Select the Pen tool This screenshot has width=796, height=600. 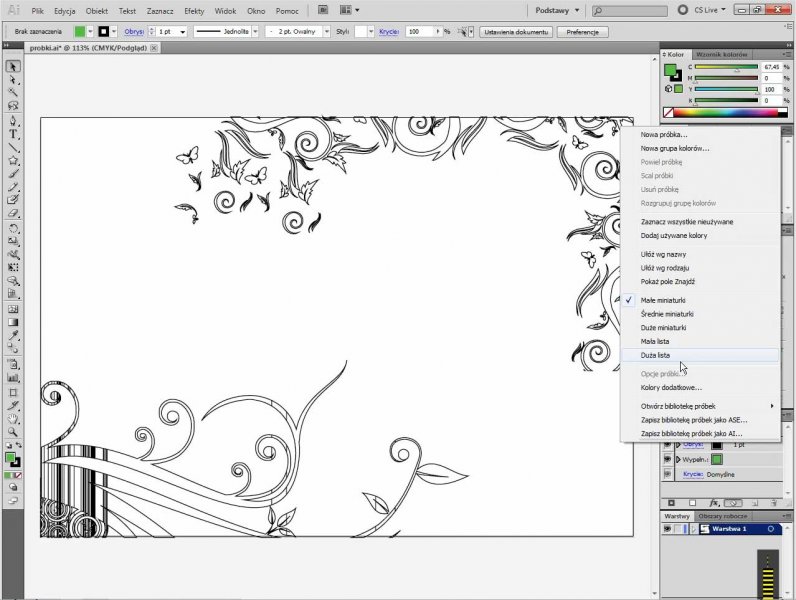click(13, 119)
